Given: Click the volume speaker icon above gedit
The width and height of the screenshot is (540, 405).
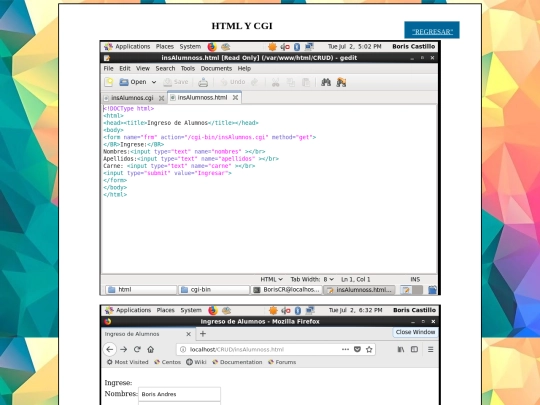Looking at the screenshot, I should point(285,47).
